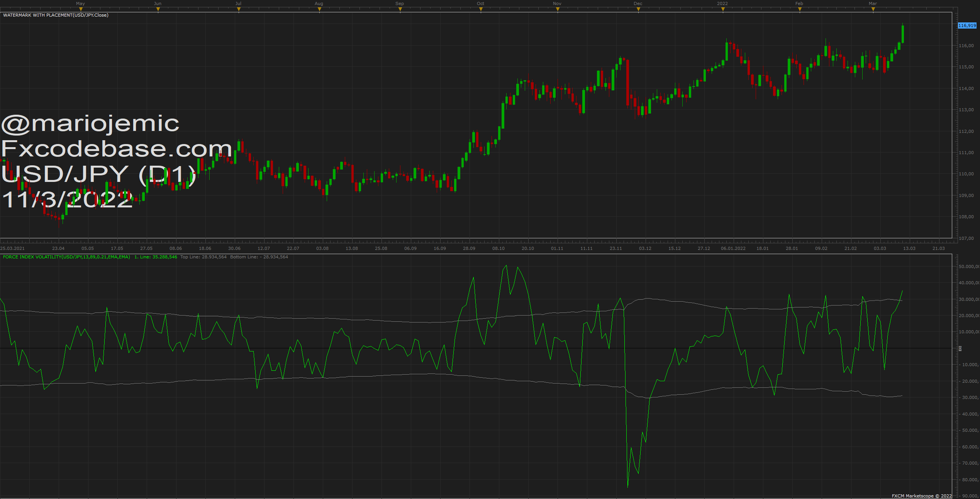Click the 108,00 price axis label
The image size is (980, 499).
click(966, 217)
